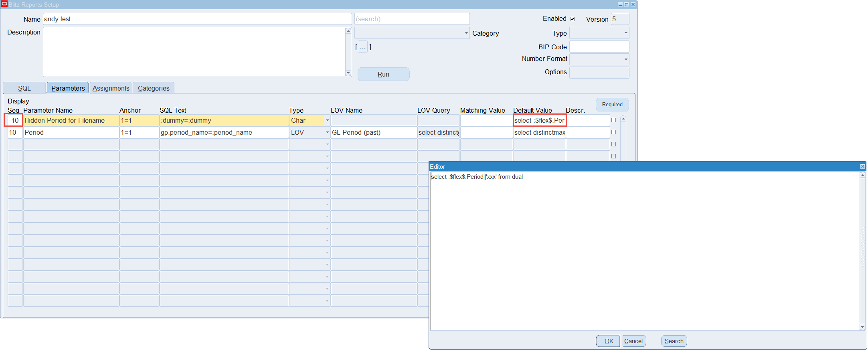Click Anchor cell for Hidden Period for Filename
The width and height of the screenshot is (868, 350).
pyautogui.click(x=139, y=120)
